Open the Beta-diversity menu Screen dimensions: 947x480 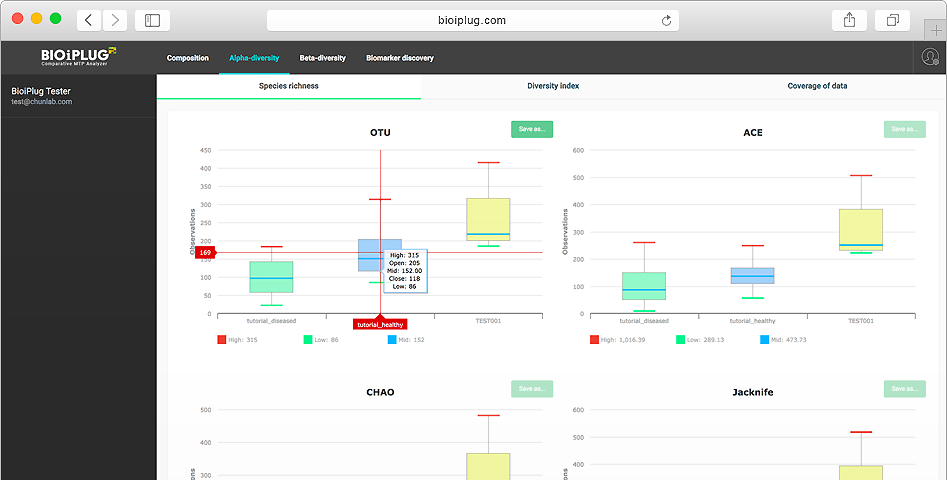[x=323, y=58]
